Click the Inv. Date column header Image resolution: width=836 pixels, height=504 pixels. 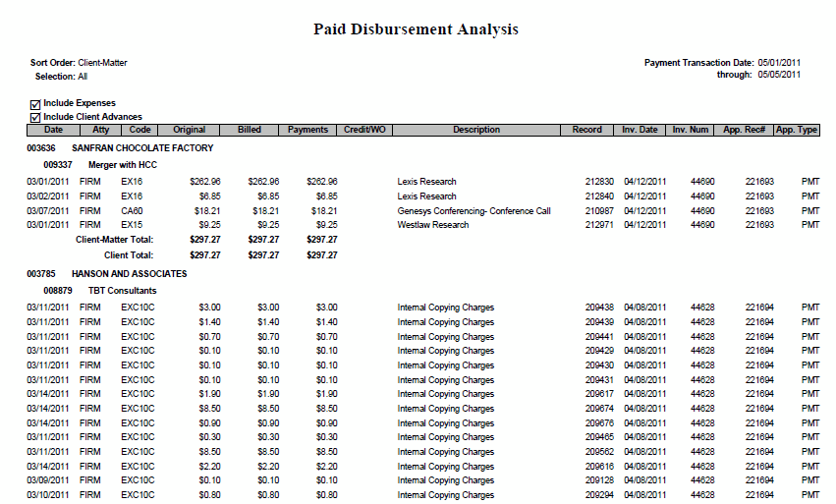coord(640,130)
